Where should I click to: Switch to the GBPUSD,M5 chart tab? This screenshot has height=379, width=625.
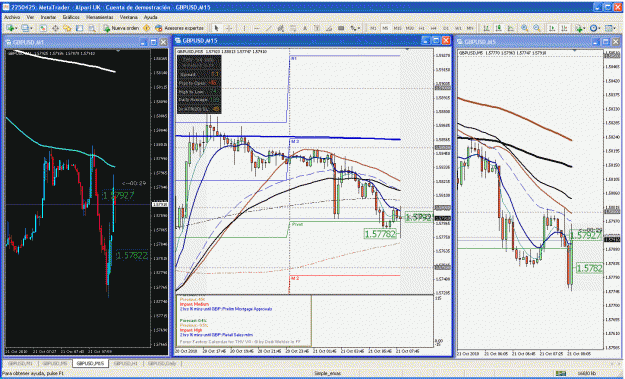click(55, 363)
